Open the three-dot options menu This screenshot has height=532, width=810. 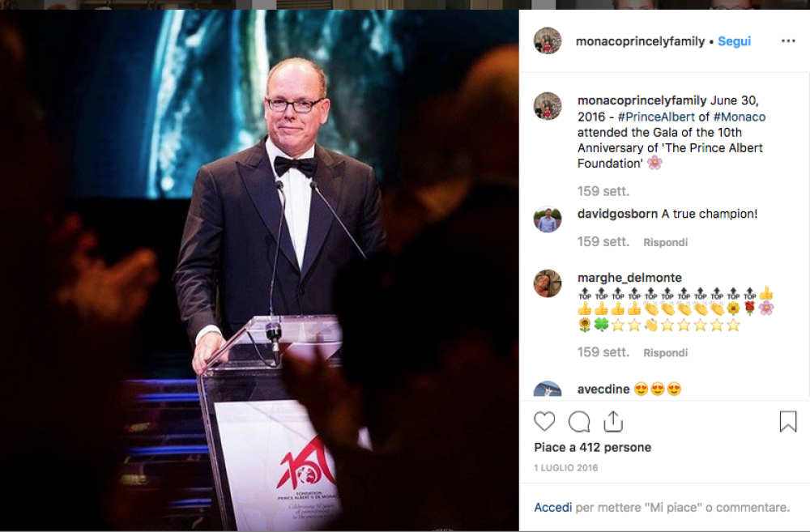tap(788, 40)
